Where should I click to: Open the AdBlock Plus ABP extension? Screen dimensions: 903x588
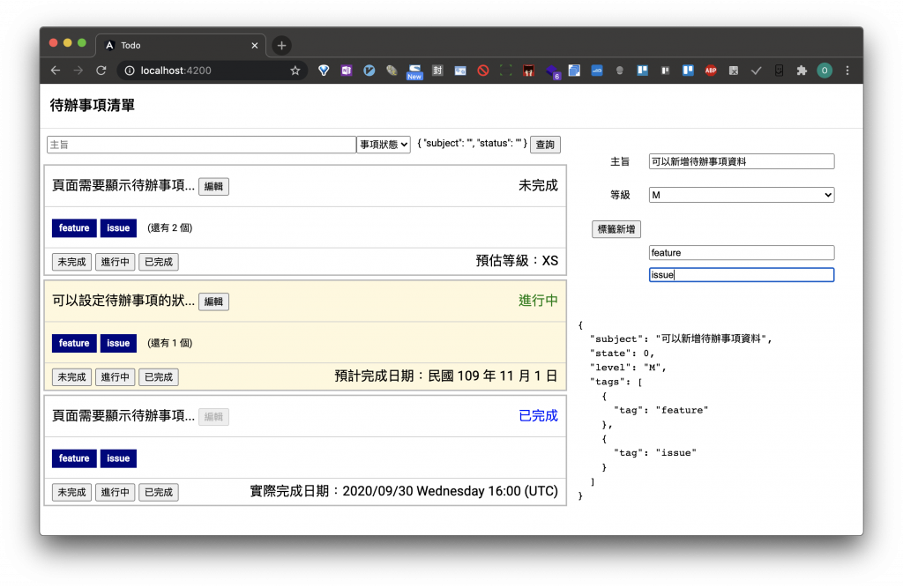click(x=711, y=71)
